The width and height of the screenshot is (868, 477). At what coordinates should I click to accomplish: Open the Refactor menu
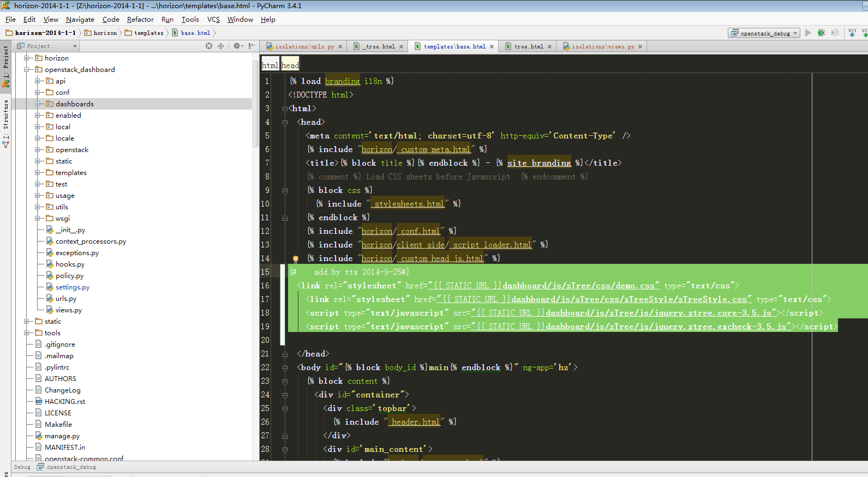click(x=140, y=20)
